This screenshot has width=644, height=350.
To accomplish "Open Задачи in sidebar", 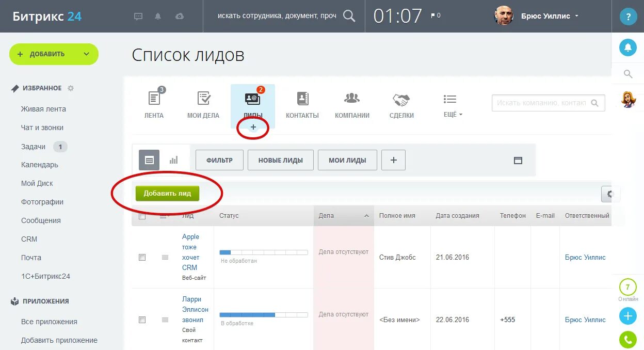I will [34, 147].
